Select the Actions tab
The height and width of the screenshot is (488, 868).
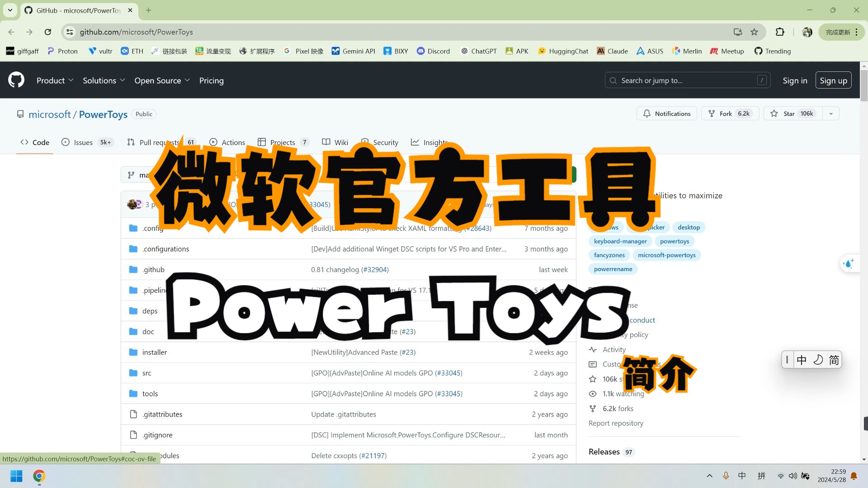click(x=233, y=142)
